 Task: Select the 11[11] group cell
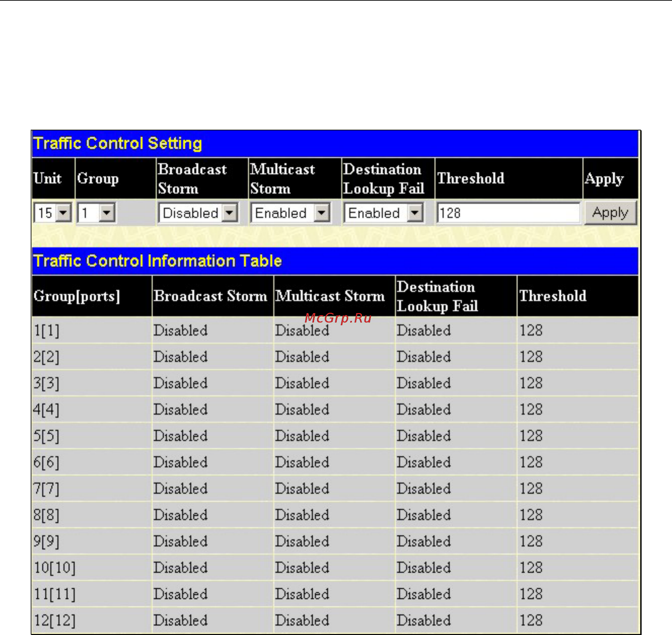coord(92,594)
